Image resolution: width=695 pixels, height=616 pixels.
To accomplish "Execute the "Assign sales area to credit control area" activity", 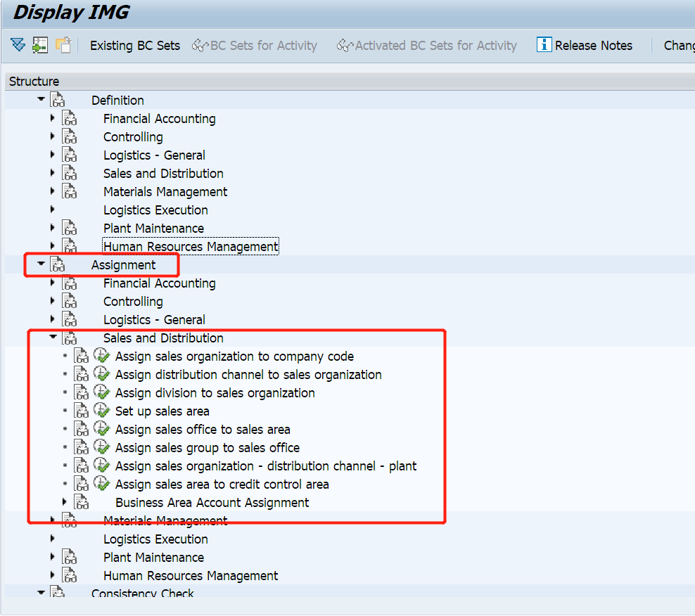I will point(102,483).
